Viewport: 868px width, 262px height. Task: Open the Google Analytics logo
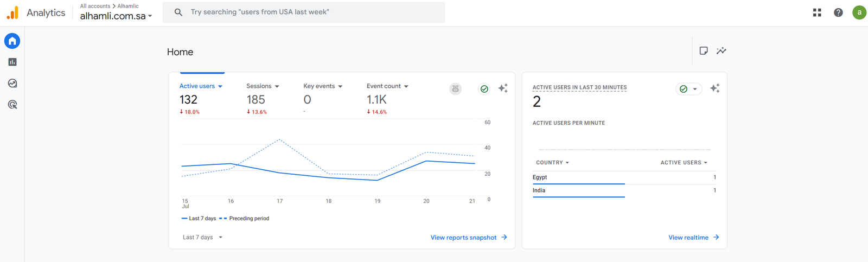(12, 12)
